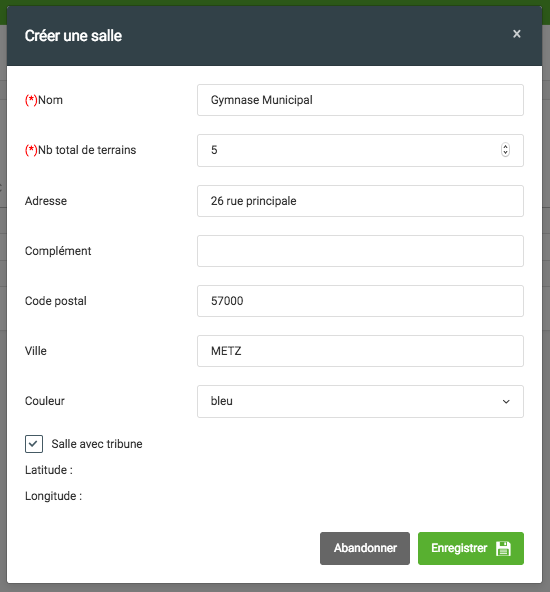The image size is (550, 592).
Task: Increase terrain count with up arrow
Action: point(505,147)
